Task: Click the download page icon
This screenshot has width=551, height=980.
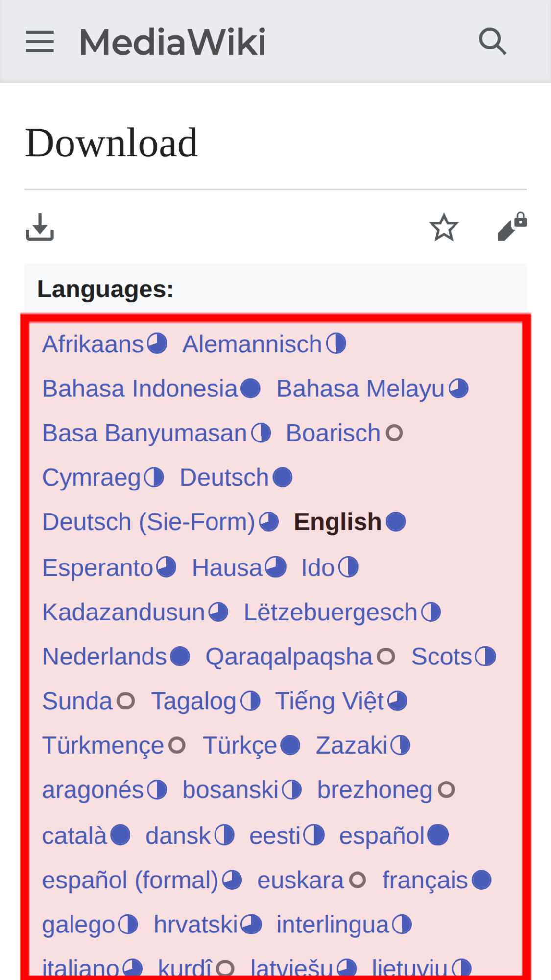Action: (x=40, y=227)
